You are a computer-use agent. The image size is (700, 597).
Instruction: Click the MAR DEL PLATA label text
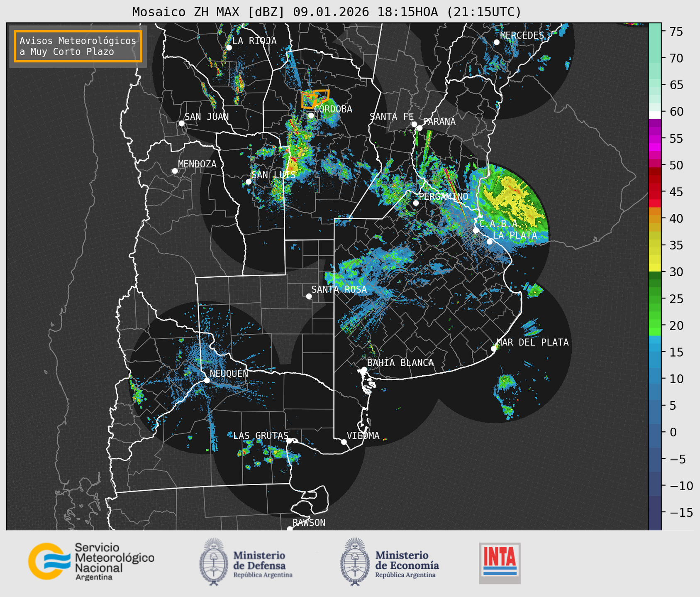click(x=533, y=342)
